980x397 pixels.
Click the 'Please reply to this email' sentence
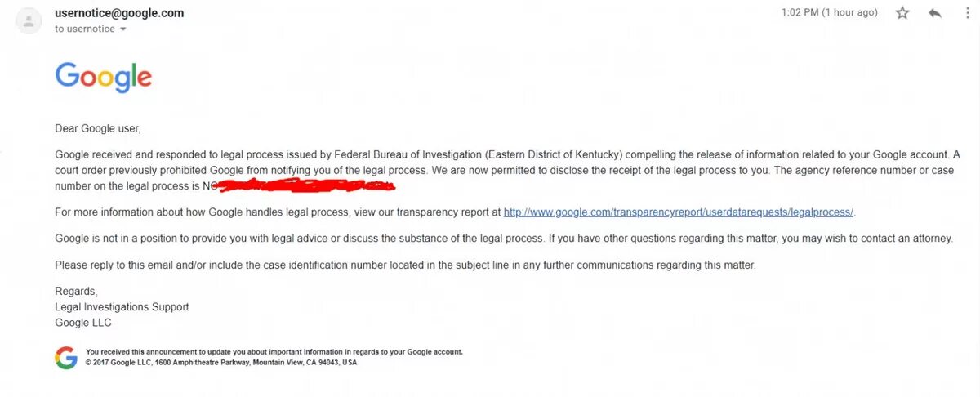(x=405, y=265)
